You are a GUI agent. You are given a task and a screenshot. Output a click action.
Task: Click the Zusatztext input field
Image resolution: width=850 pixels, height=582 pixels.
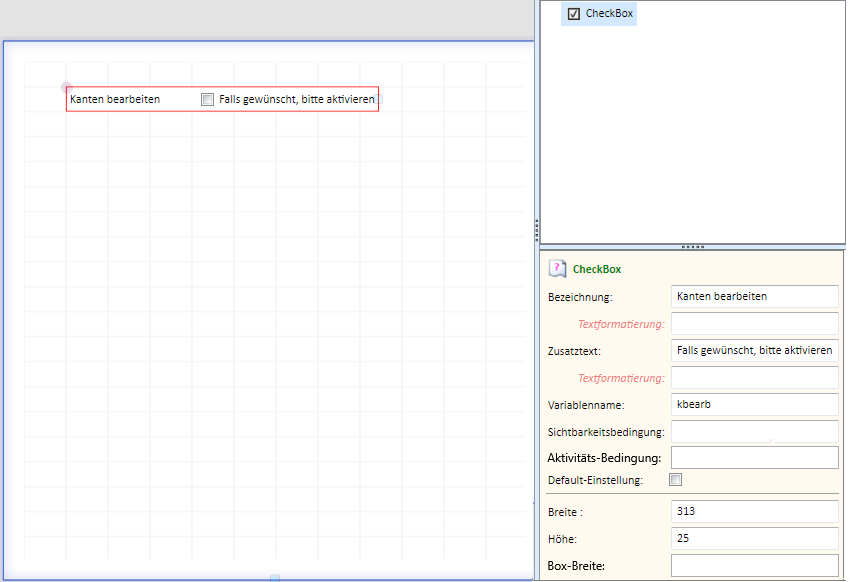pos(755,350)
